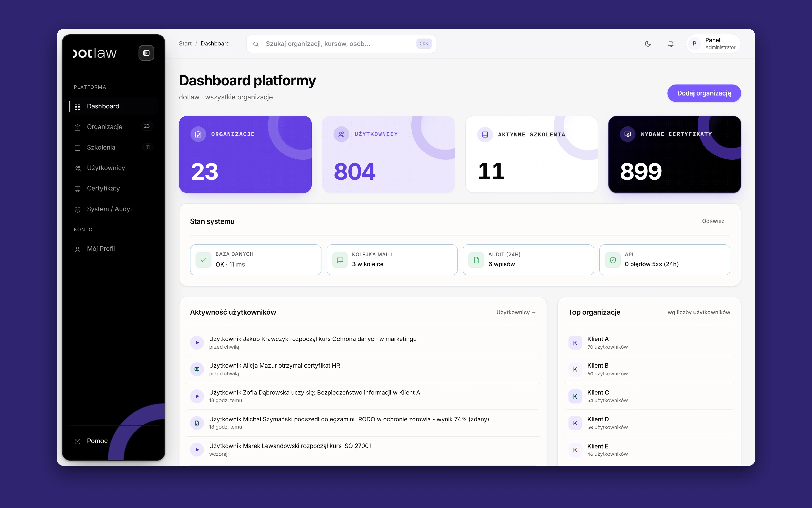Click the search magnifier icon
Screen dimensions: 812x508
pyautogui.click(x=256, y=44)
